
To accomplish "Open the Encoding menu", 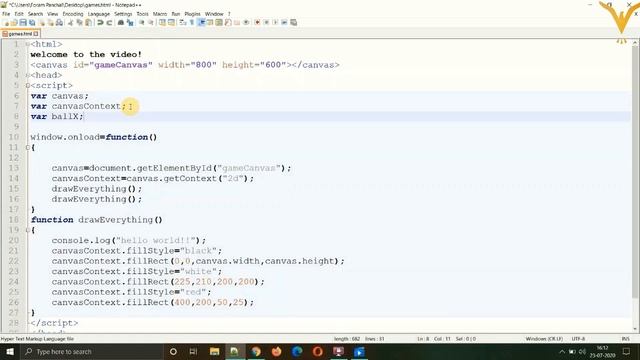I will click(x=73, y=14).
